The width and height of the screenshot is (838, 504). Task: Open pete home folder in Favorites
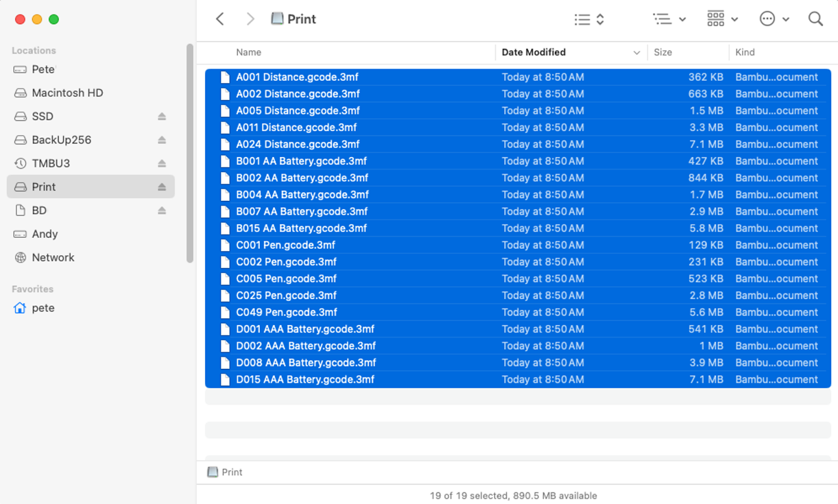click(x=43, y=308)
